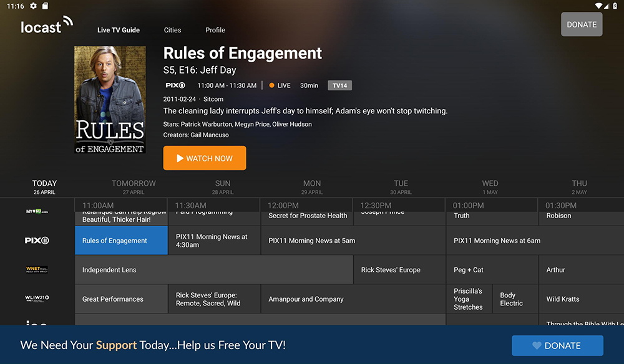Click the orange LIVE indicator
The image size is (624, 364).
tap(280, 85)
